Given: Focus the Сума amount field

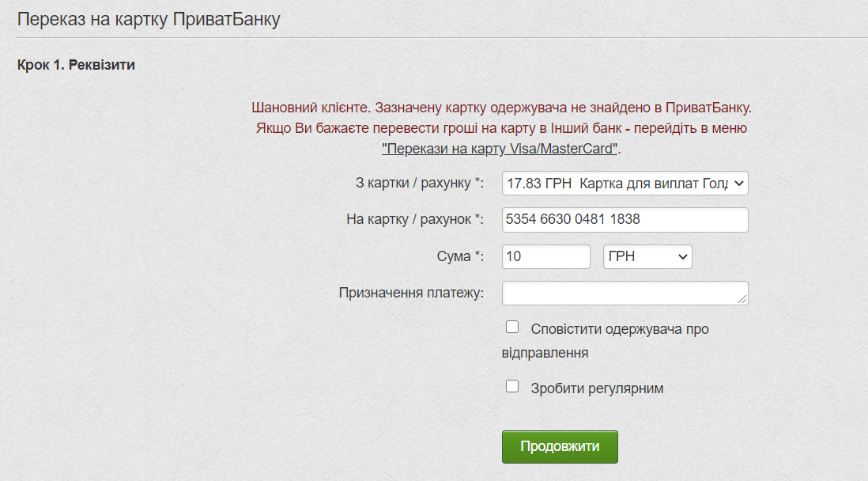Looking at the screenshot, I should point(545,256).
